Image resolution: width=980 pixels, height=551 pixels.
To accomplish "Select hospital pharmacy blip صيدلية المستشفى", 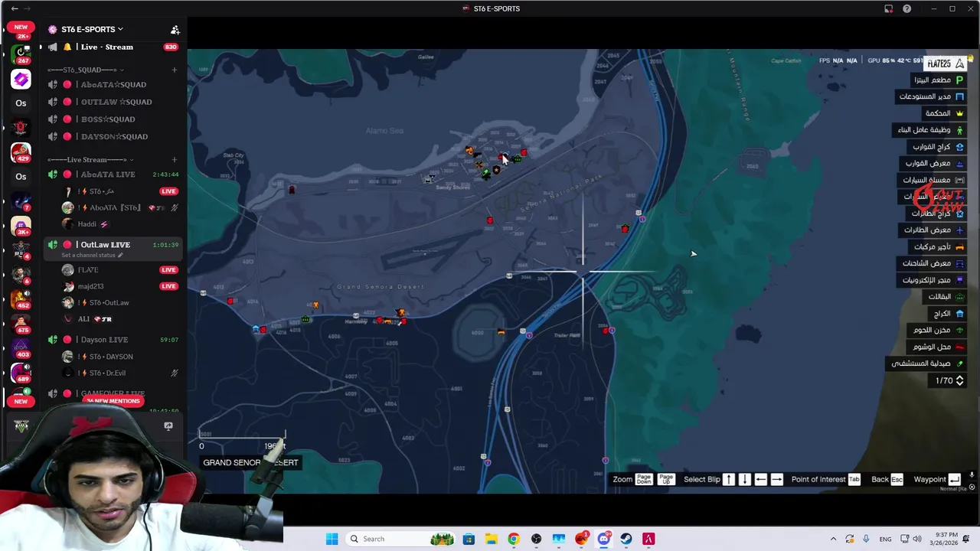I will [x=927, y=364].
